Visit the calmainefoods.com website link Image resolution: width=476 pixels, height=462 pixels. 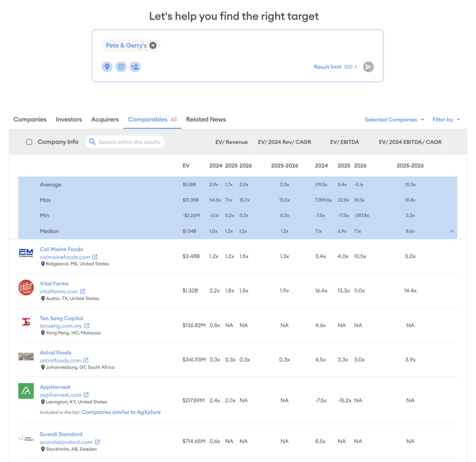click(65, 257)
